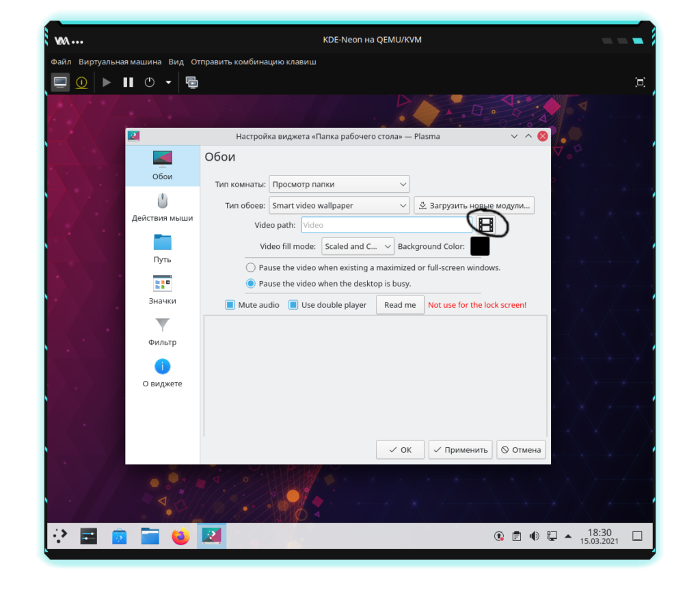Pause the virtual machine in toolbar

[x=128, y=82]
